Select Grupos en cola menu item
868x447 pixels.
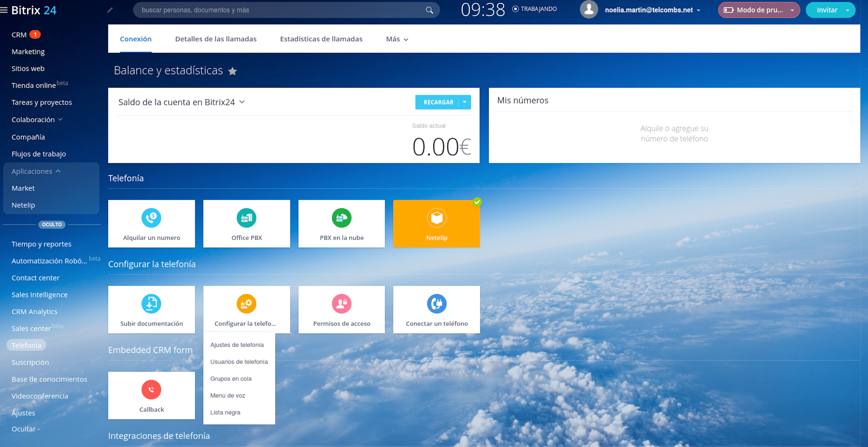coord(231,379)
